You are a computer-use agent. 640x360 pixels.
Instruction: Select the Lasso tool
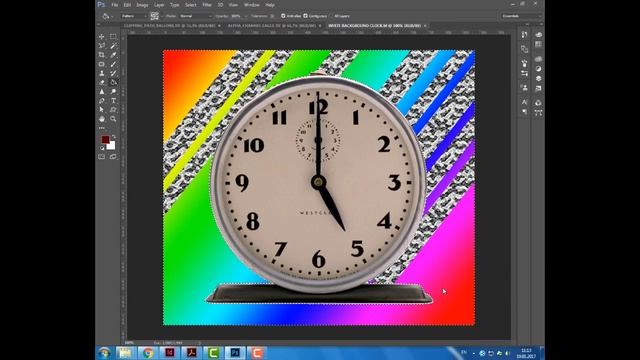102,46
